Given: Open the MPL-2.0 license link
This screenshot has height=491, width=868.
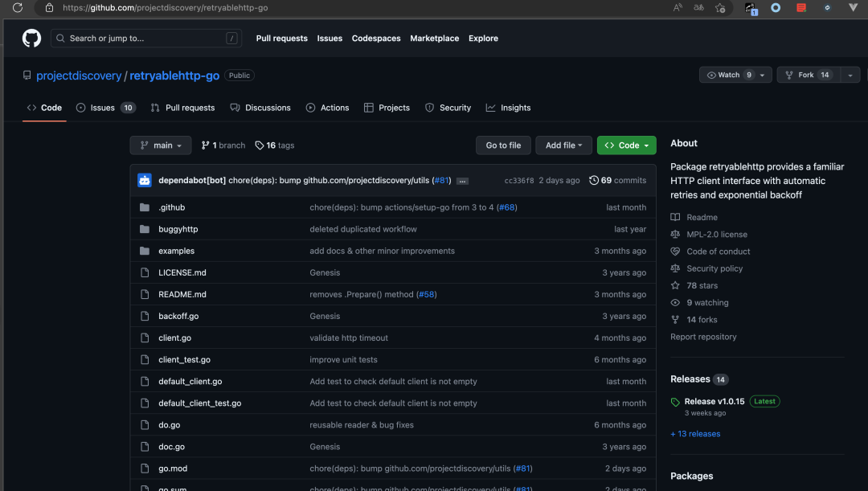Looking at the screenshot, I should pos(717,235).
